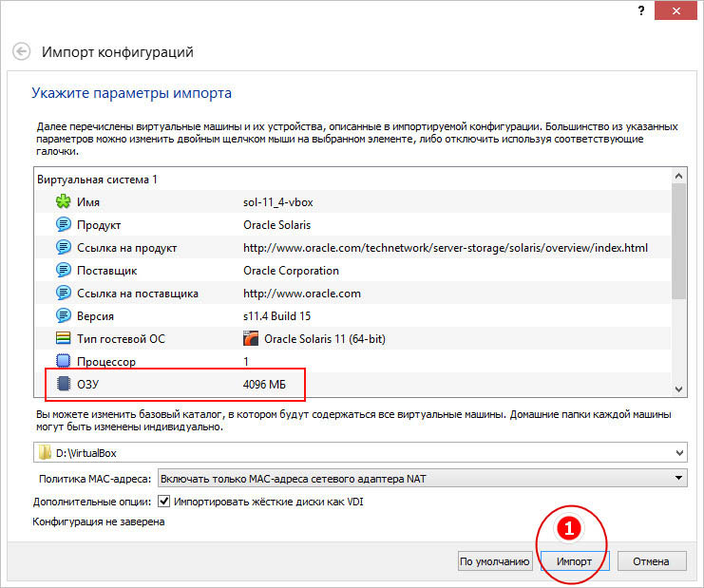The image size is (704, 588).
Task: Select the name value sol-11_4-vbox
Action: (278, 202)
